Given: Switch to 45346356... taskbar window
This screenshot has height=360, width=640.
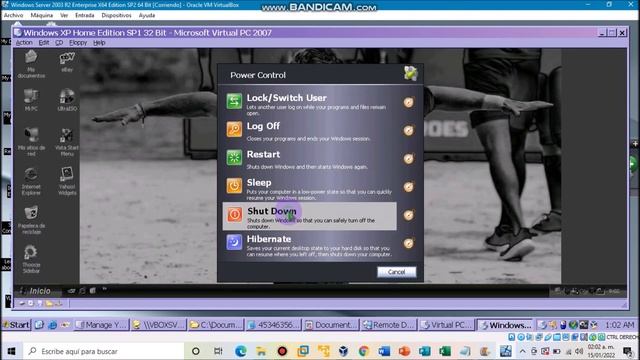Looking at the screenshot, I should [x=273, y=325].
